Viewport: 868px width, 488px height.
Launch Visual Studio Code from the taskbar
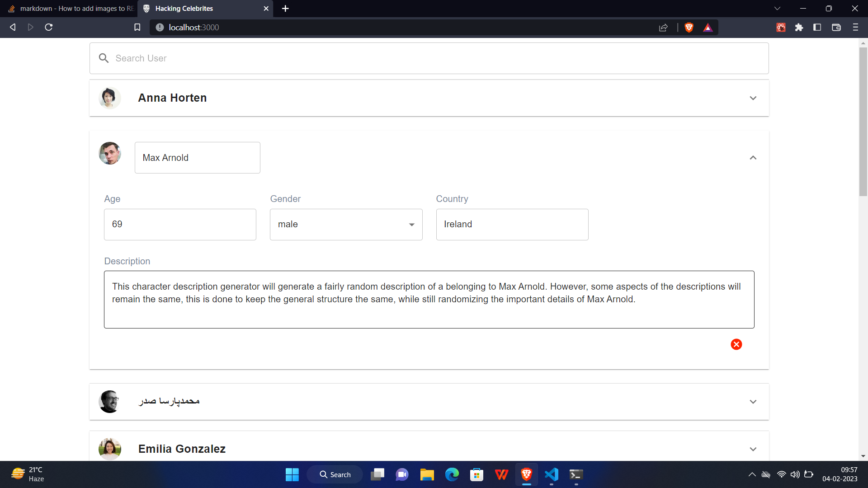coord(551,474)
